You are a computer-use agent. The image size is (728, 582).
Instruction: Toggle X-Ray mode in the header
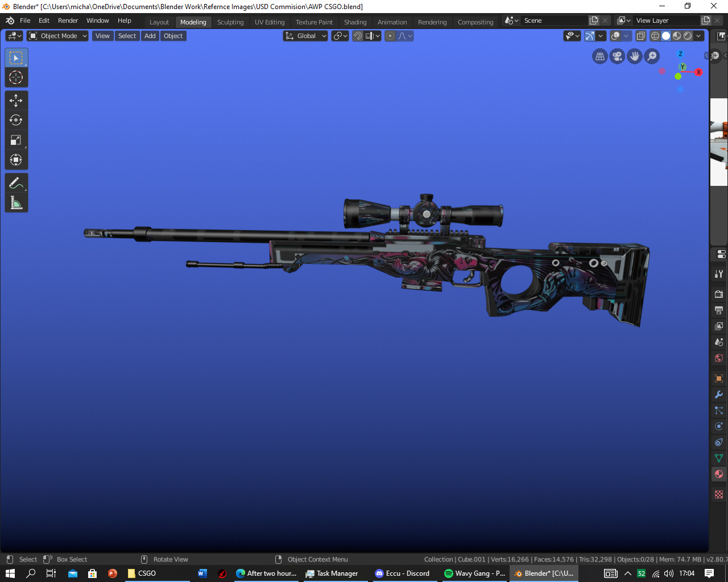pos(641,36)
